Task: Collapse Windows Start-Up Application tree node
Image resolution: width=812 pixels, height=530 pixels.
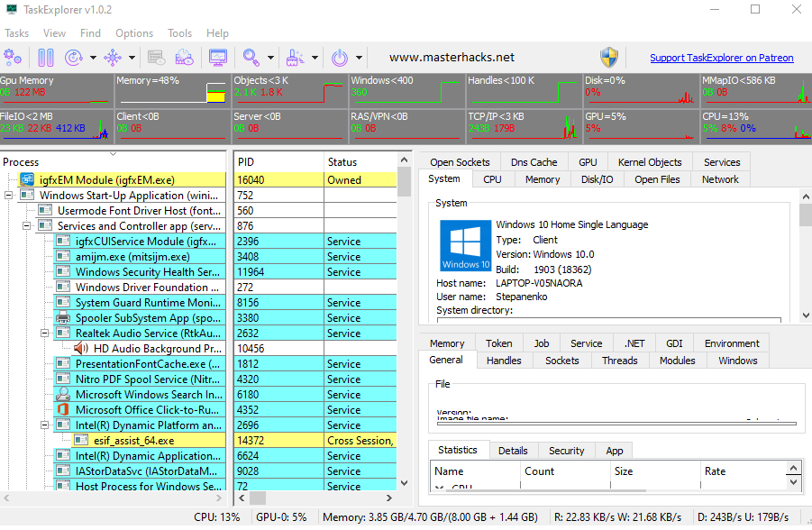Action: click(9, 196)
